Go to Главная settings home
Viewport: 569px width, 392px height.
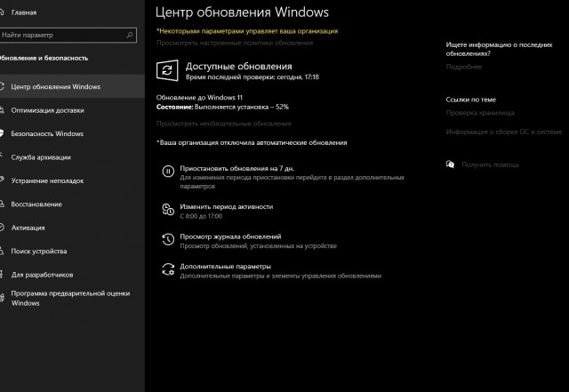click(24, 12)
